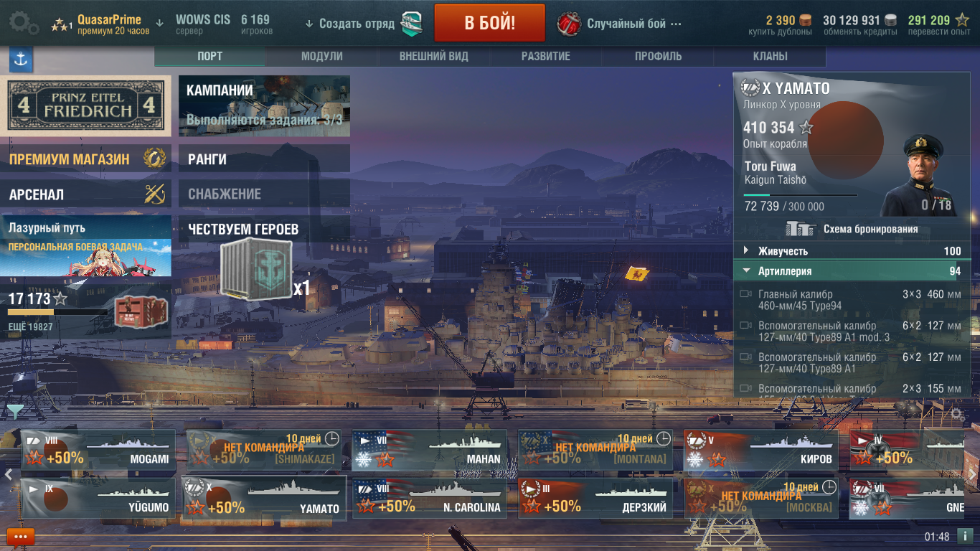Click the doubloons coin icon

(806, 20)
